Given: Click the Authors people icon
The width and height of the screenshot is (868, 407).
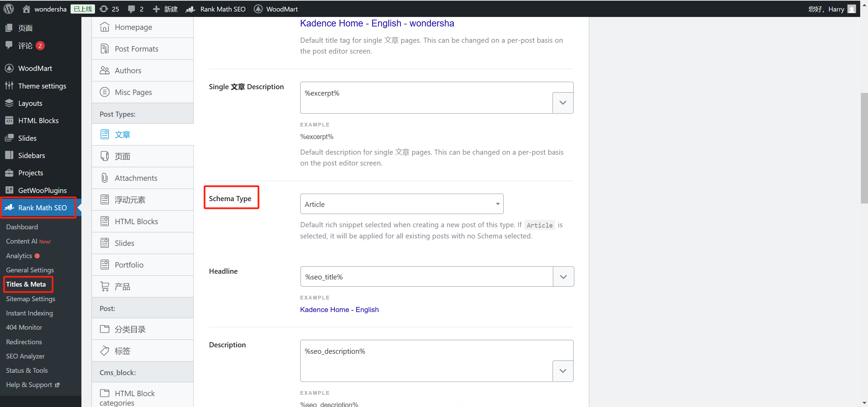Looking at the screenshot, I should click(x=104, y=71).
